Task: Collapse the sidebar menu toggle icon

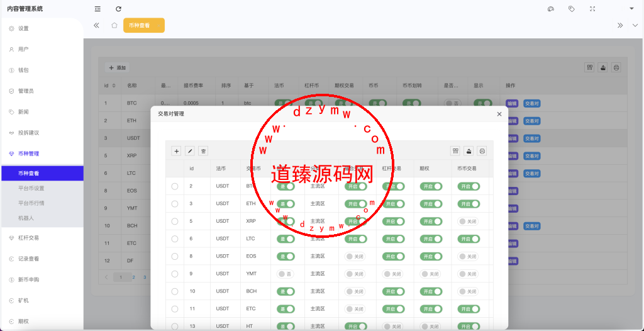Action: pos(97,9)
